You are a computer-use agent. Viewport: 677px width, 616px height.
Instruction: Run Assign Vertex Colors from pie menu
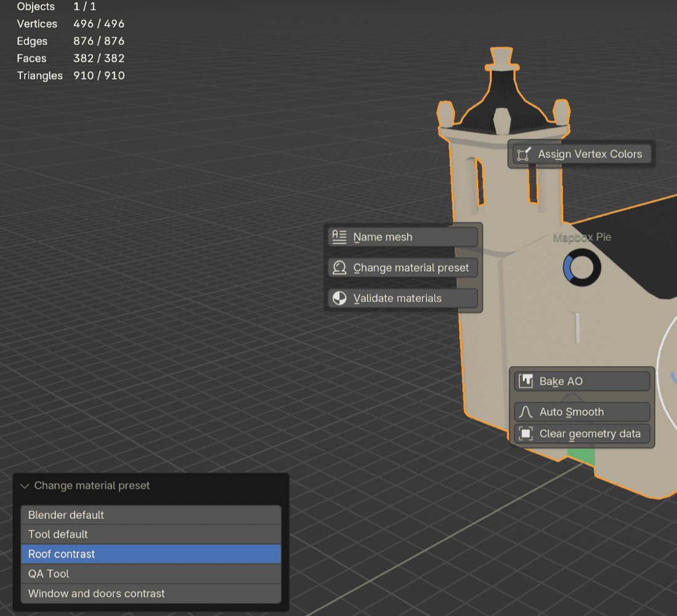coord(582,154)
